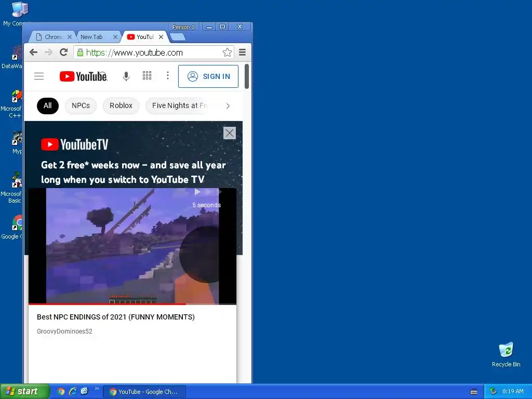Expand the Quick Launch overflow chevron
Viewport: 532px width, 399px height.
pyautogui.click(x=97, y=389)
